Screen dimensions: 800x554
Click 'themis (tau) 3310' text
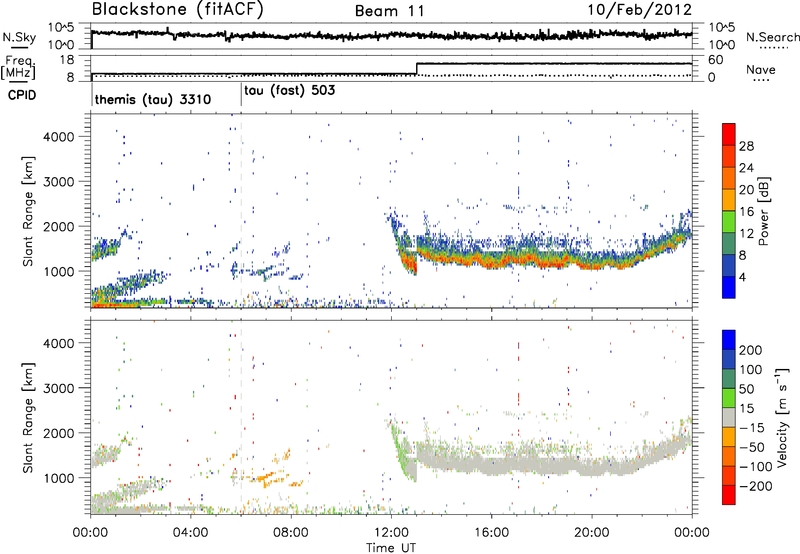pos(153,99)
